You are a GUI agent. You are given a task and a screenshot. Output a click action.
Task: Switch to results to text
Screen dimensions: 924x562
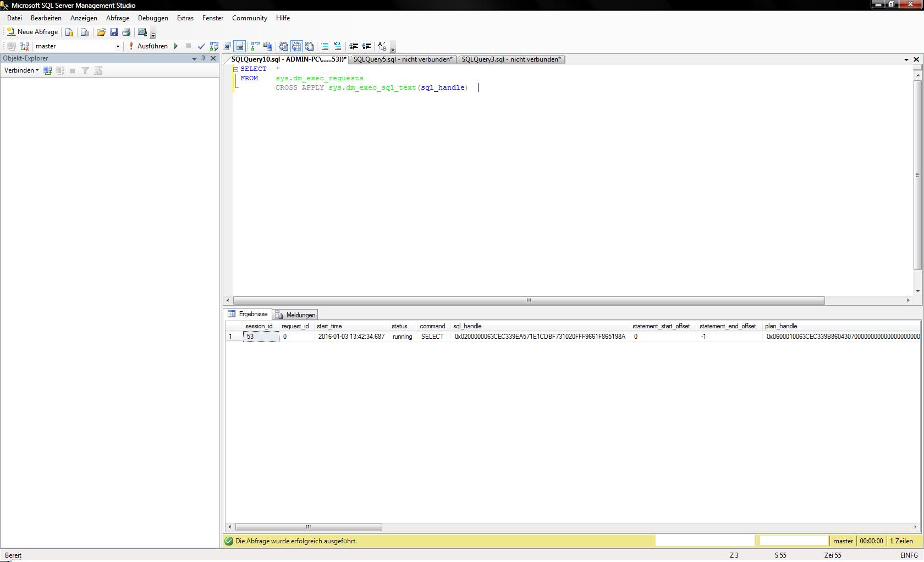tap(284, 46)
